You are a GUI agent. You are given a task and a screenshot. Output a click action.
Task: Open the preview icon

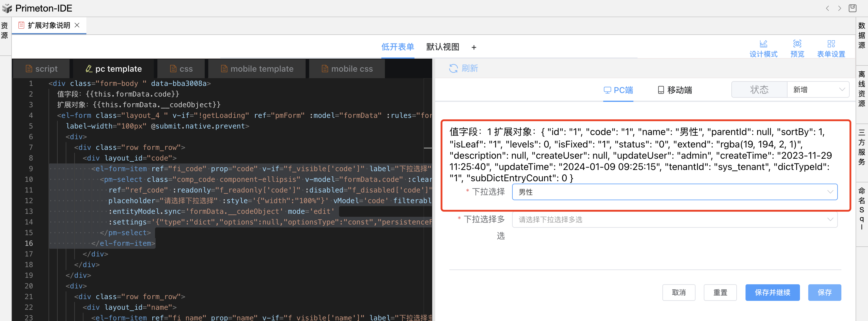tap(797, 44)
